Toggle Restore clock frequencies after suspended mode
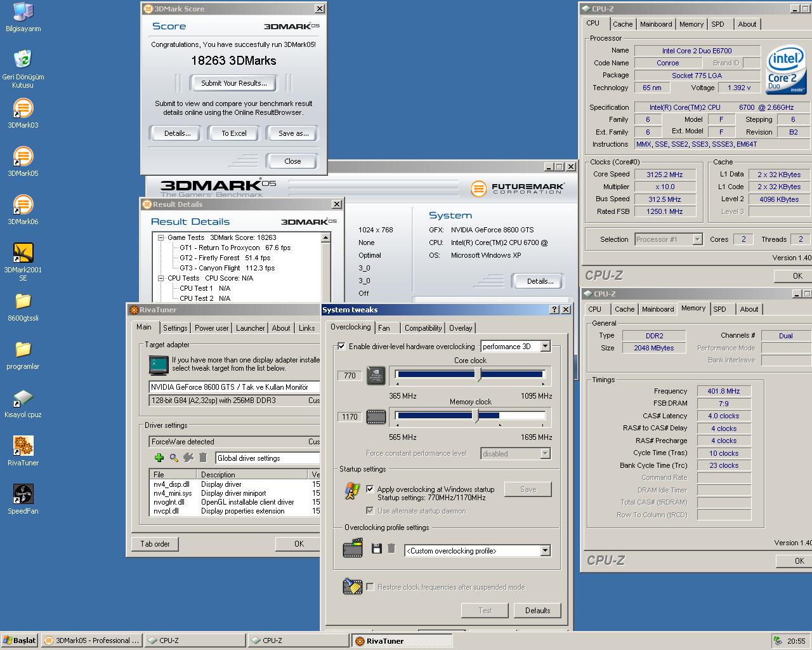812x650 pixels. (x=370, y=587)
